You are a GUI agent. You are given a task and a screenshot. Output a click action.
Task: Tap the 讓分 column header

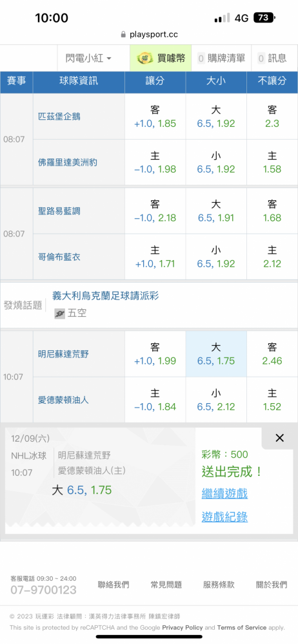[x=155, y=82]
